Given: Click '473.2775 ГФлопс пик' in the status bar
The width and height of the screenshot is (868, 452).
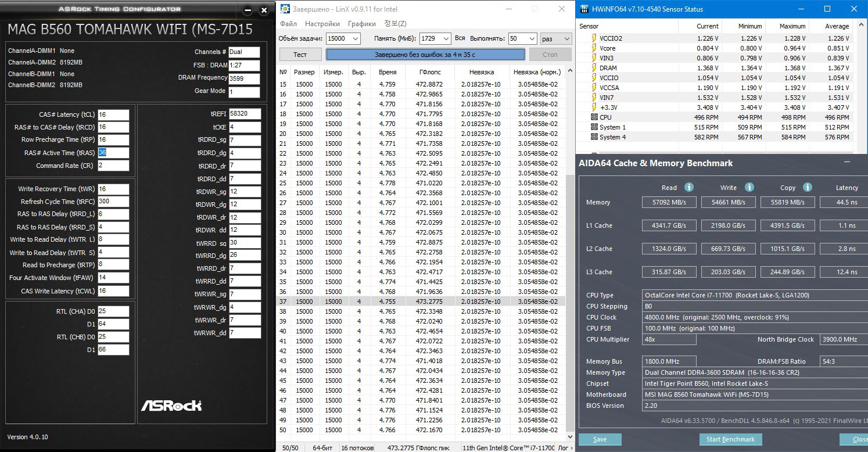Looking at the screenshot, I should pyautogui.click(x=417, y=448).
